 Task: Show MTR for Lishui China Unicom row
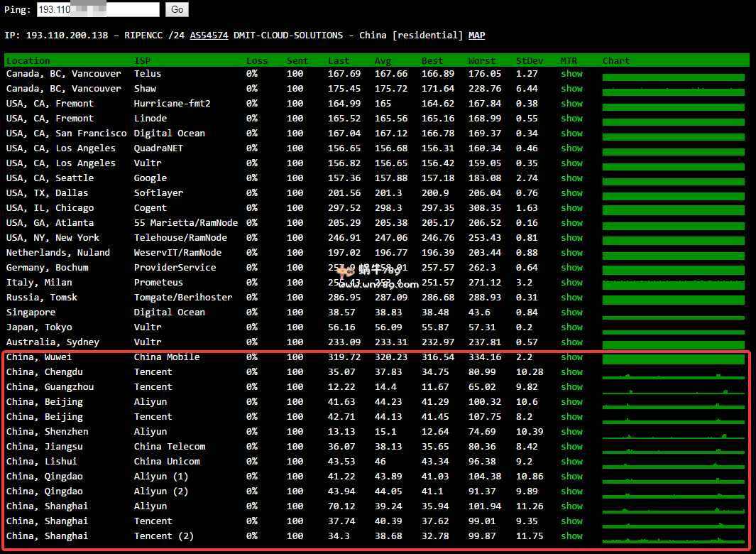[571, 462]
